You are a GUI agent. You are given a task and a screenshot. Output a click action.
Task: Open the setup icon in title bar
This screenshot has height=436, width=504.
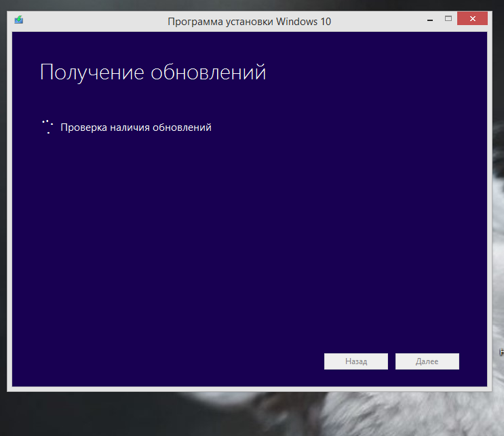click(18, 20)
